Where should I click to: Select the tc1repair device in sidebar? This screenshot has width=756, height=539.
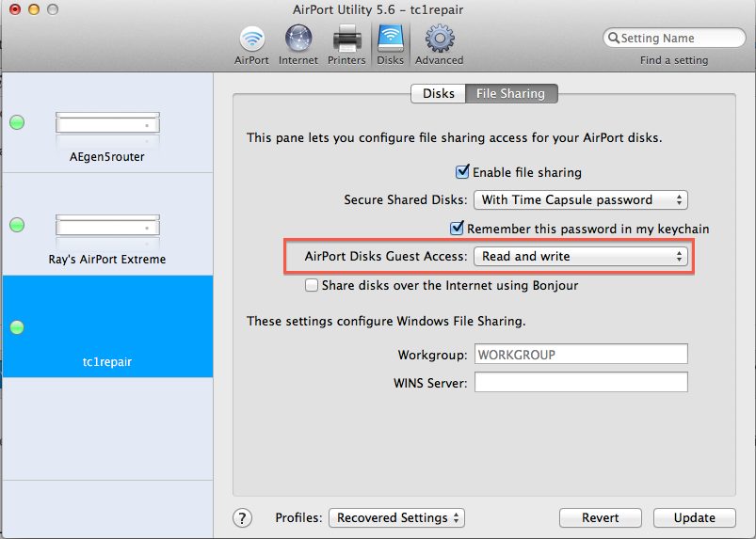[107, 326]
